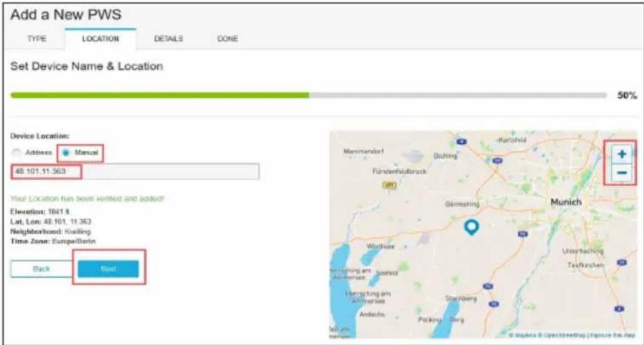644x345 pixels.
Task: Click the 50% progress label
Action: click(x=627, y=95)
